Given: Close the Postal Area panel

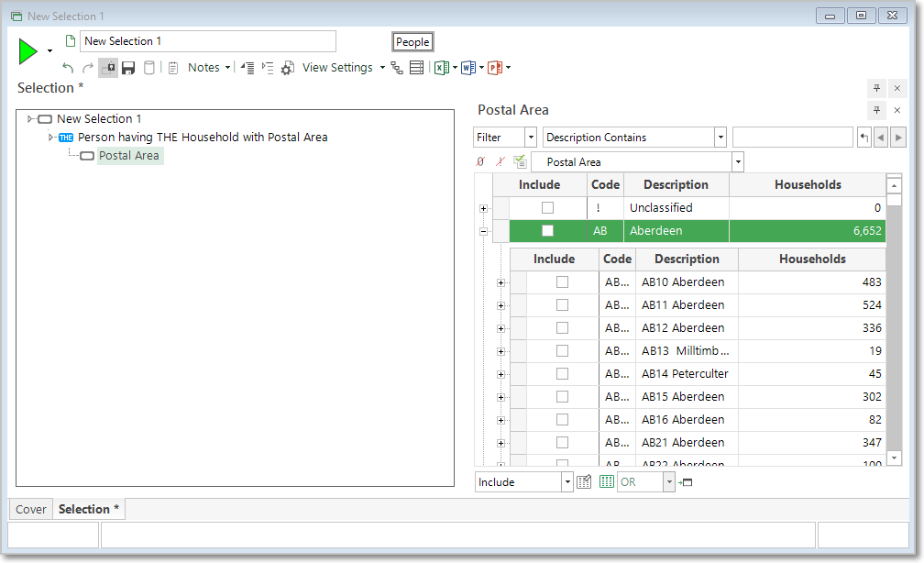Looking at the screenshot, I should [896, 110].
